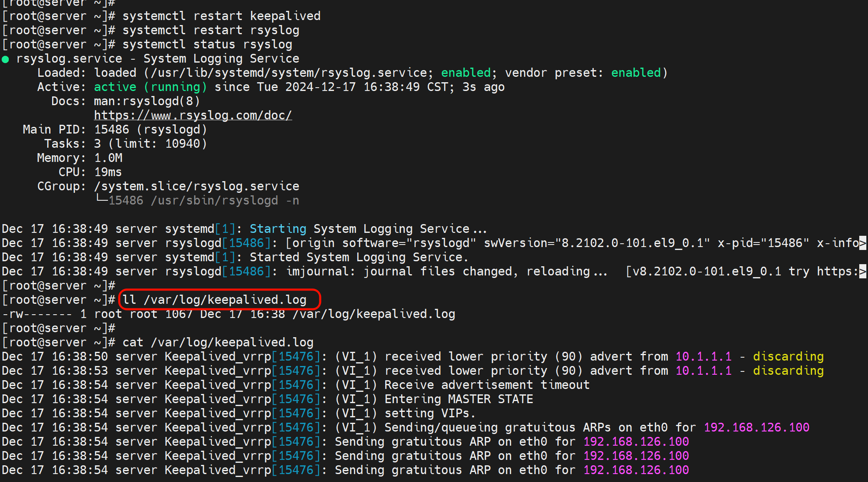Click the 'systemctl status rsyslog' command text
This screenshot has height=482, width=868.
[x=207, y=44]
